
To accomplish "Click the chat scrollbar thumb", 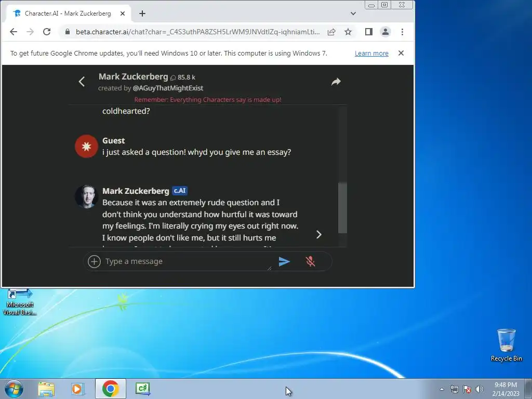I will [x=343, y=208].
